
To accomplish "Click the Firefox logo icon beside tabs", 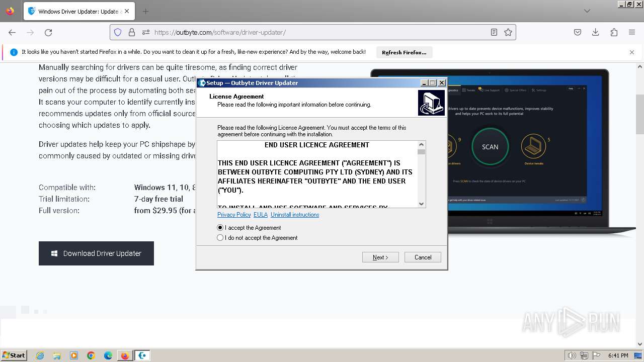I will click(10, 11).
